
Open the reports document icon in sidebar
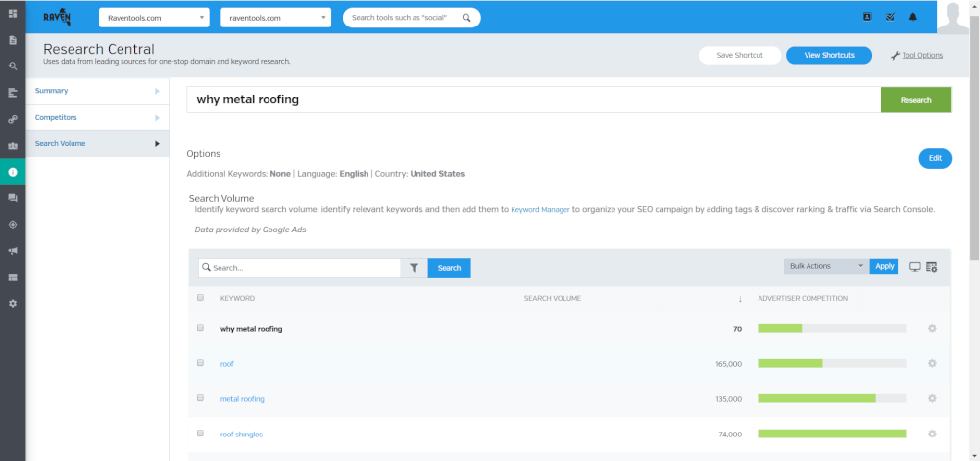tap(13, 40)
